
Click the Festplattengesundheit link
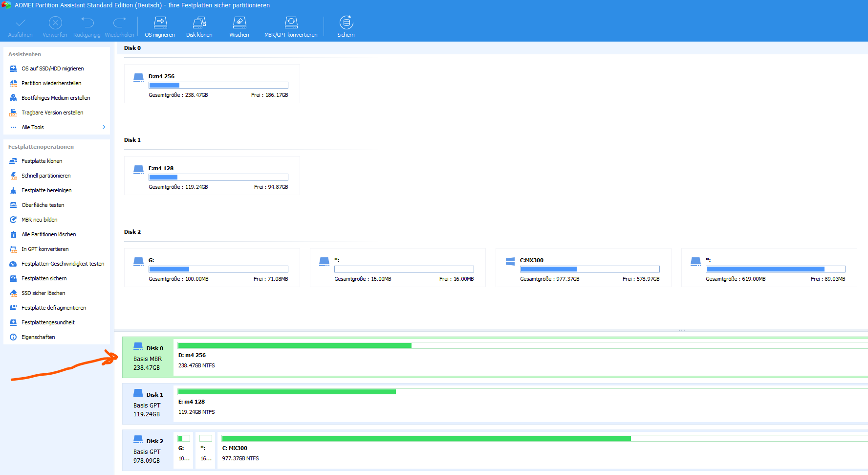click(48, 322)
